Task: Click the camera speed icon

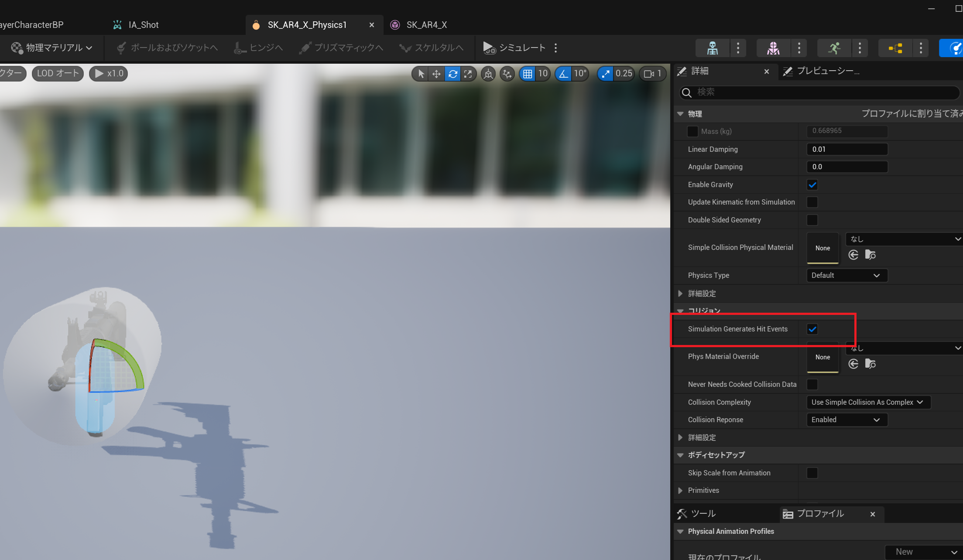Action: [x=649, y=74]
